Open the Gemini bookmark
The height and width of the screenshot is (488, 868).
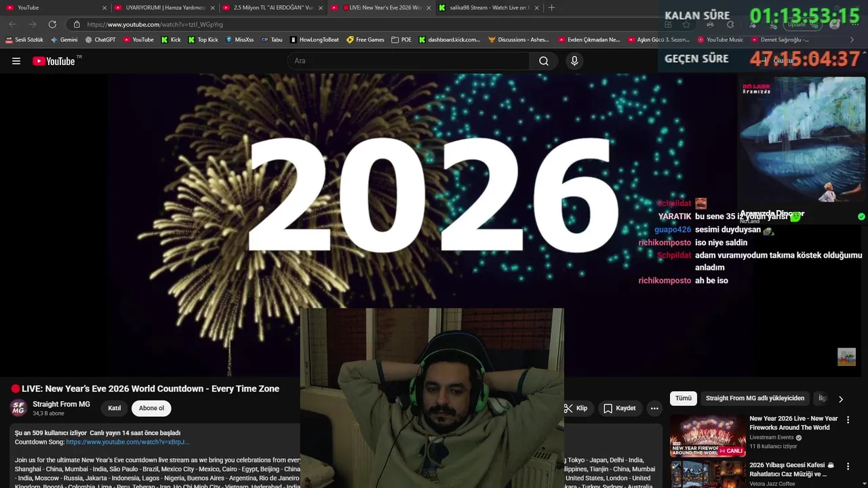[64, 40]
